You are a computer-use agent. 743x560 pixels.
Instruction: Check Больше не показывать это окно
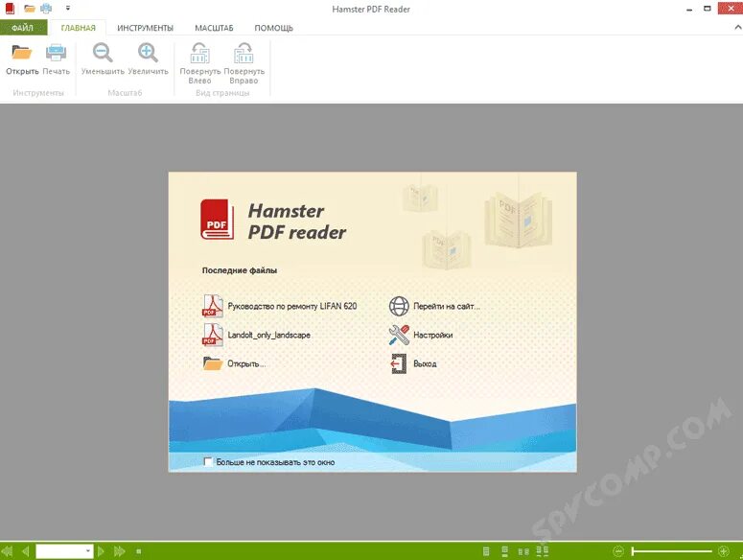[x=207, y=461]
